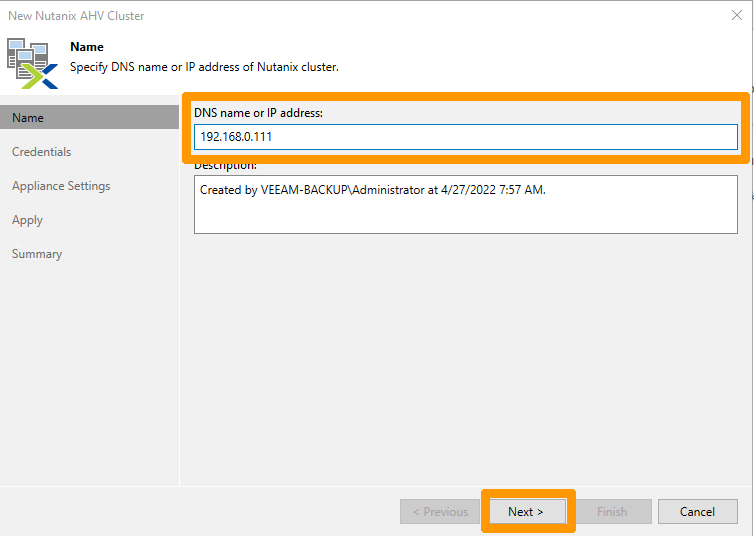Jump to the Summary step
754x536 pixels.
click(37, 254)
